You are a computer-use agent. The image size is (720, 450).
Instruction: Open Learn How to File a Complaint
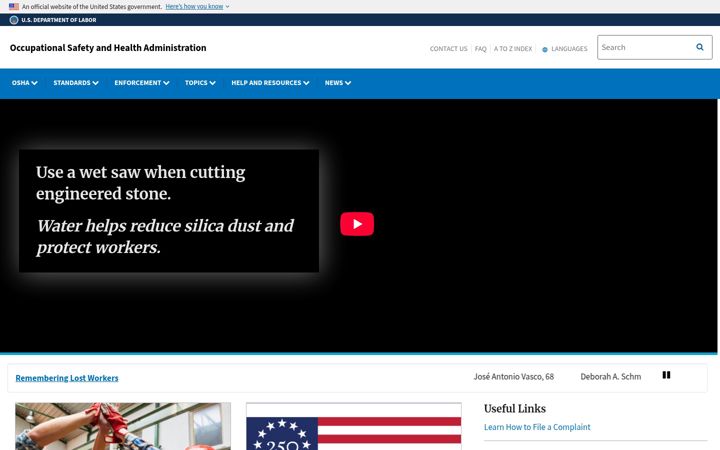point(537,427)
